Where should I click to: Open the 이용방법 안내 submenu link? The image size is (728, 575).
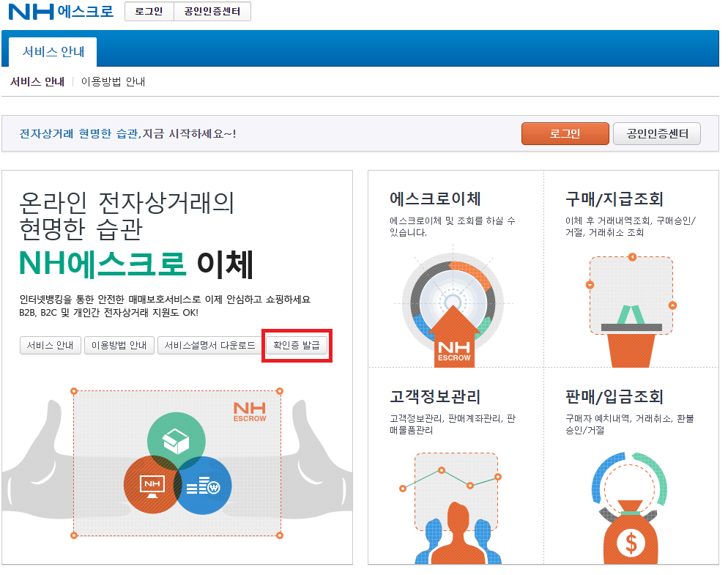(x=113, y=82)
